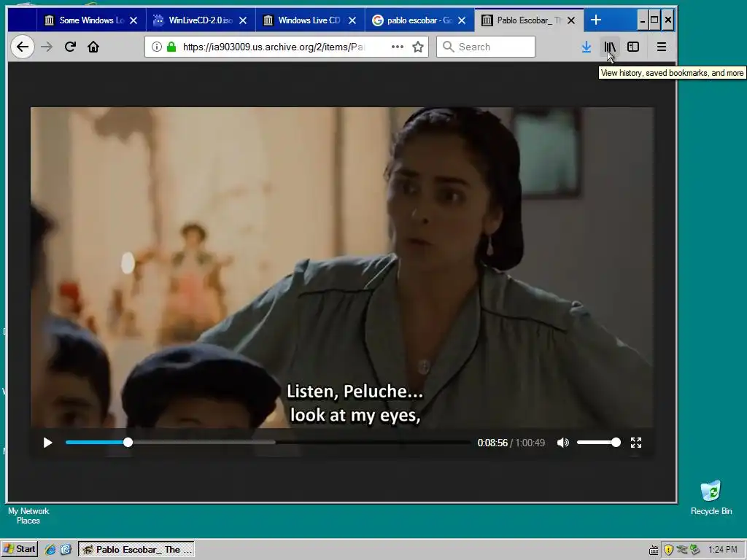Open the Recycle Bin desktop icon
The width and height of the screenshot is (747, 560).
pos(711,498)
